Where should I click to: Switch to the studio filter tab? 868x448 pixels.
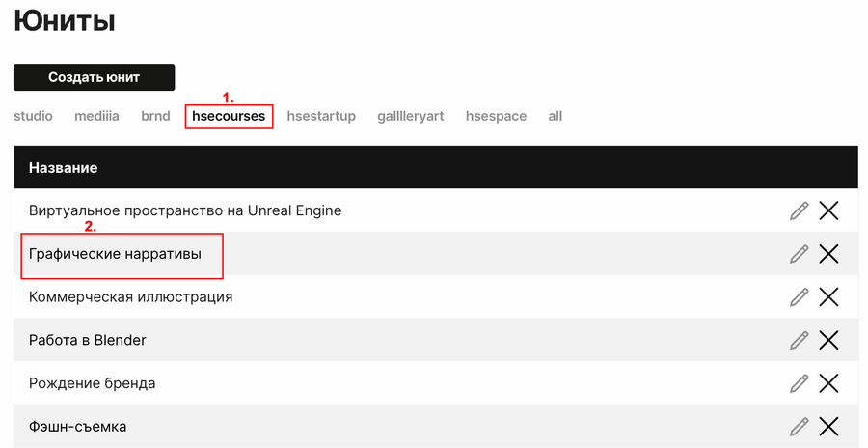tap(33, 116)
